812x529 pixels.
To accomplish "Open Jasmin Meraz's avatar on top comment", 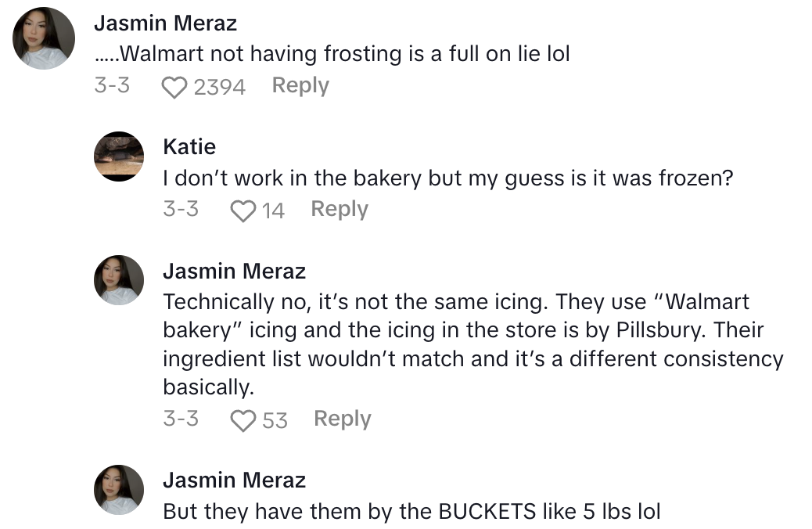I will pos(45,38).
